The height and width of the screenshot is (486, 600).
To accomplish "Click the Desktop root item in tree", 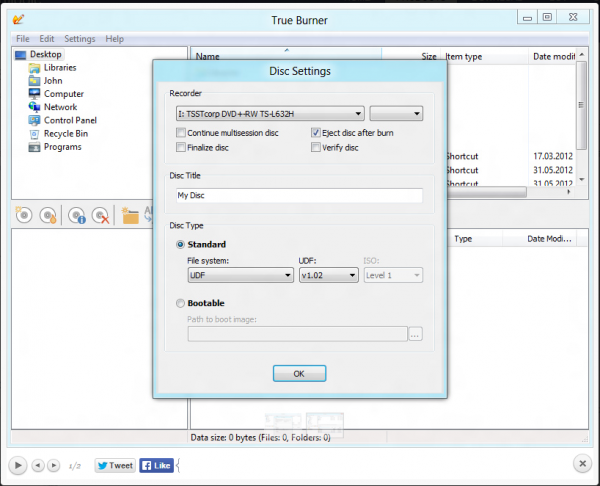I will 38,54.
